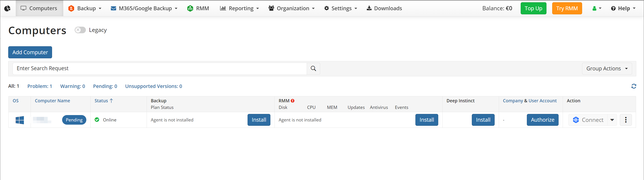Filter by Unsupported Versions: 0
Image resolution: width=644 pixels, height=180 pixels.
(x=153, y=86)
